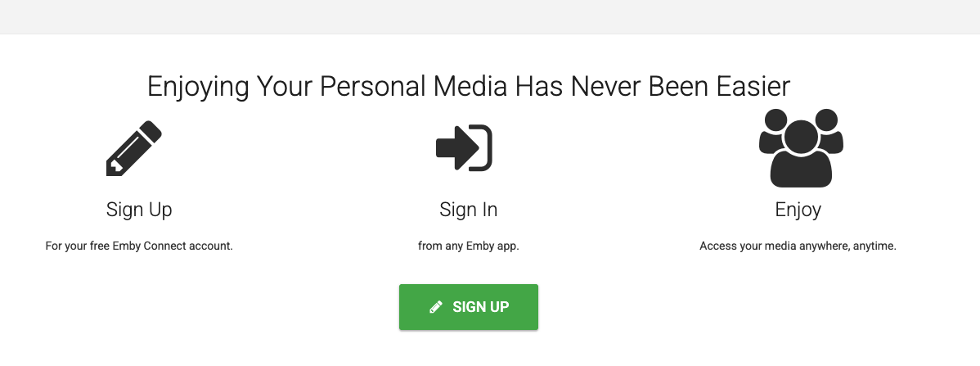Click the right person silhouette in the group icon
This screenshot has height=366, width=980.
coord(829,131)
